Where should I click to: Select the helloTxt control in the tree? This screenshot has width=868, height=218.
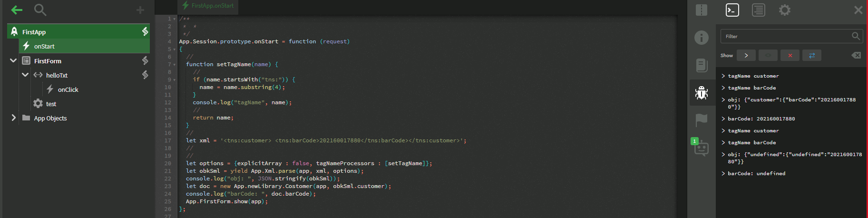click(57, 75)
